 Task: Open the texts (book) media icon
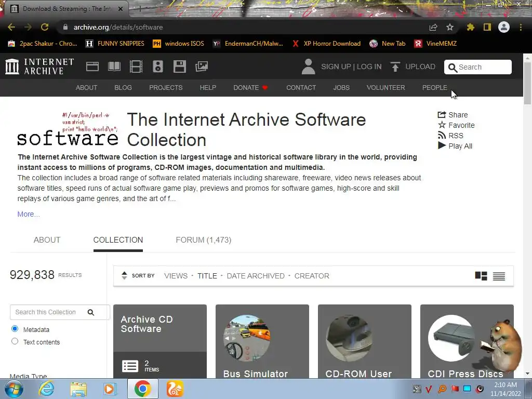coord(114,66)
